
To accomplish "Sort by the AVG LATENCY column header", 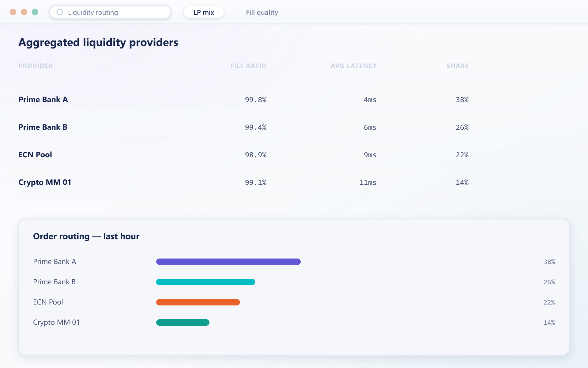I will pyautogui.click(x=354, y=66).
